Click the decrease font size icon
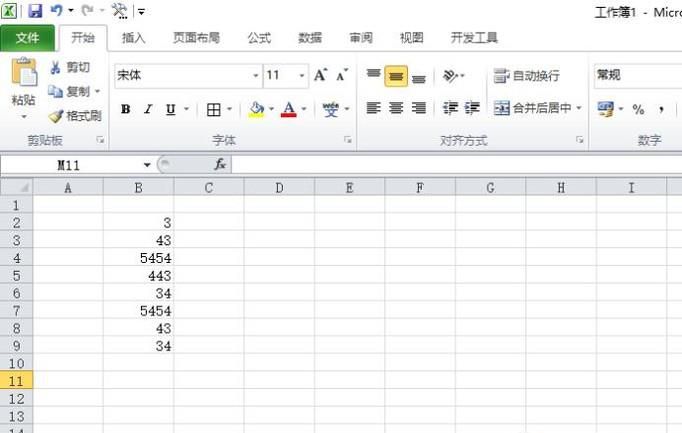Screen dimensions: 682x433 tap(342, 75)
